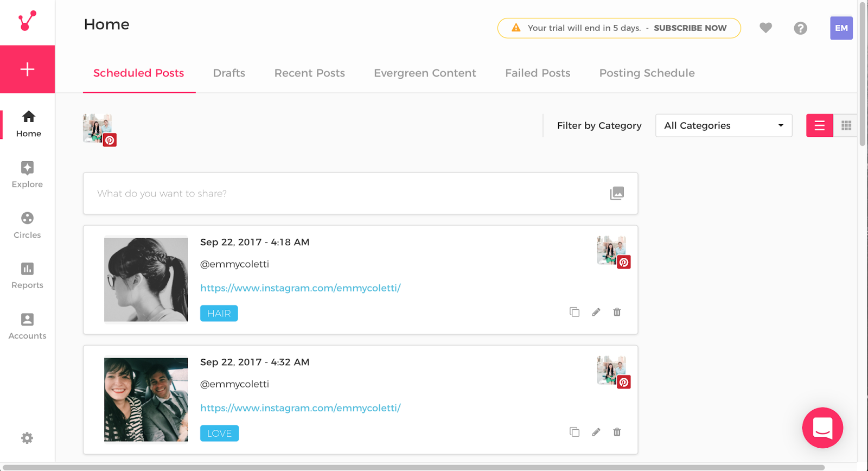Click the horizontal page scrollbar
868x471 pixels.
click(x=413, y=467)
